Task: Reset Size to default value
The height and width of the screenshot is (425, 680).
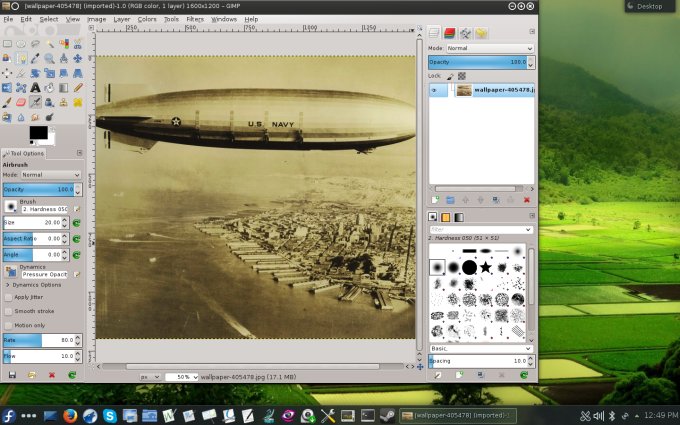Action: pyautogui.click(x=75, y=222)
